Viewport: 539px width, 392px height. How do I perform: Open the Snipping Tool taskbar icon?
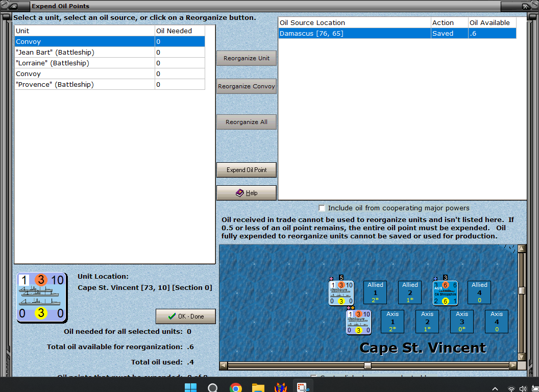pyautogui.click(x=303, y=387)
